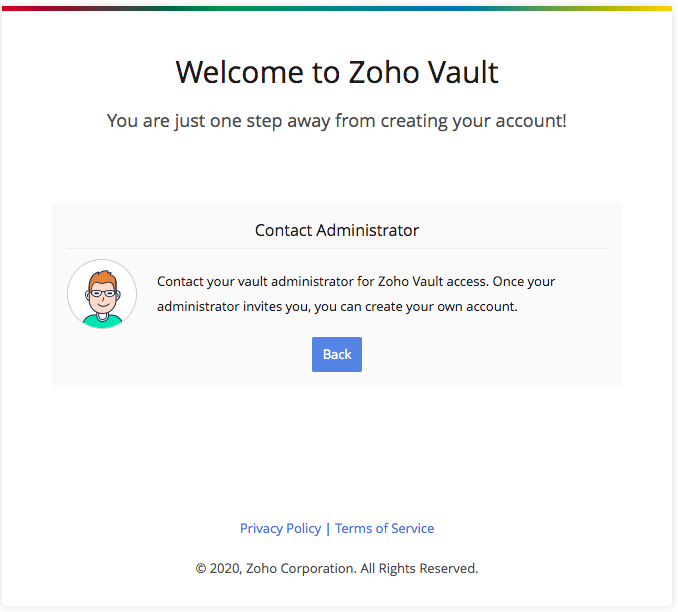Click the 'one step away' subtitle text

[x=336, y=121]
